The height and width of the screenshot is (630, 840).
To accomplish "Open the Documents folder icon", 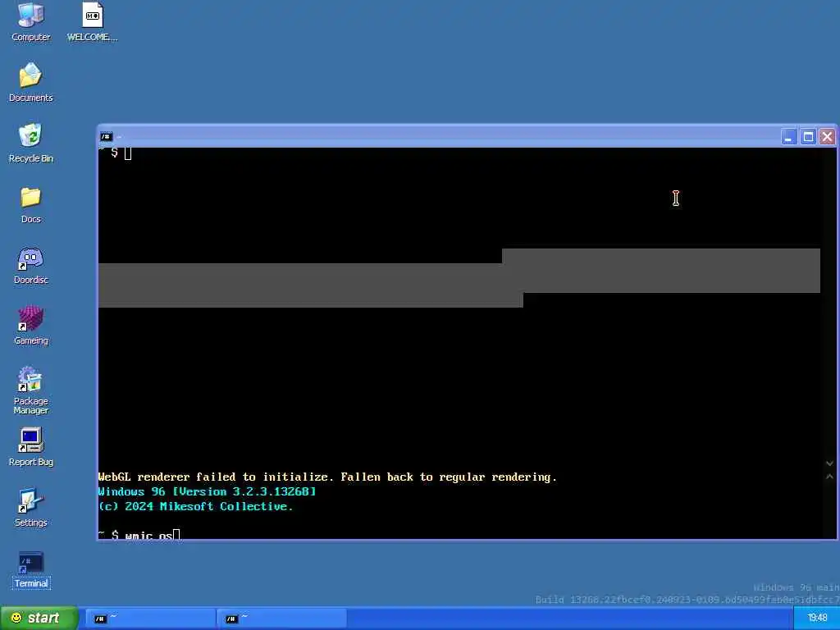I will pos(30,83).
